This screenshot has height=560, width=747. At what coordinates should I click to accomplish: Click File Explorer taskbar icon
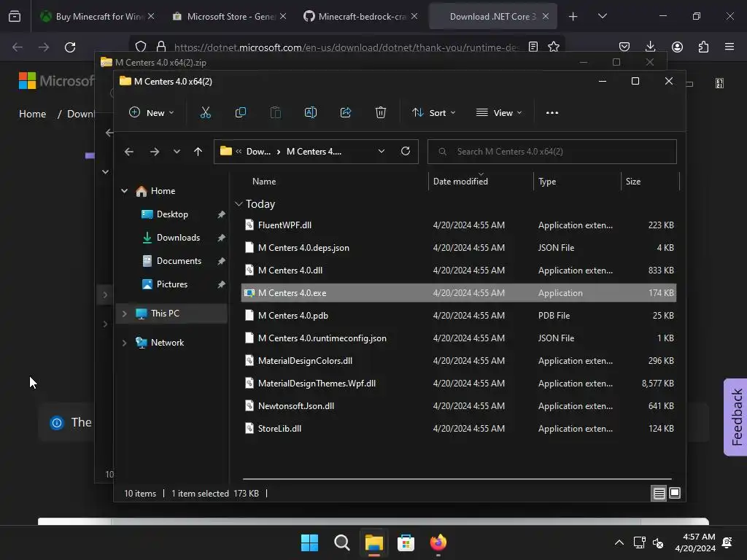point(374,542)
